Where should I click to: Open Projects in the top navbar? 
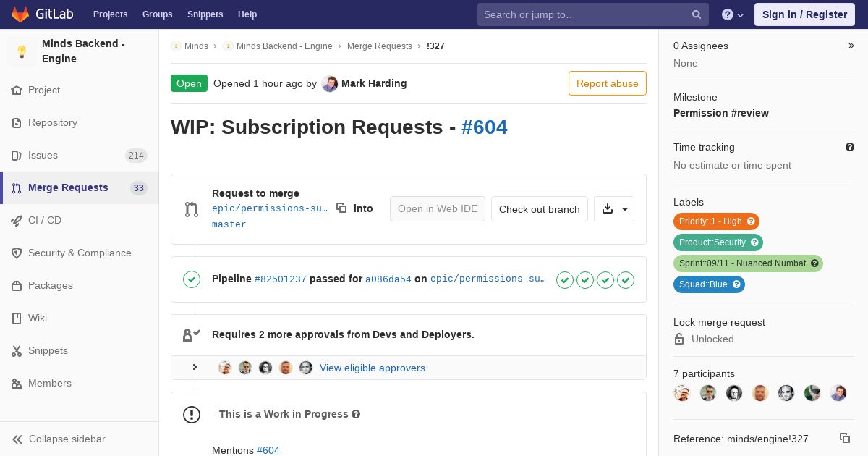(x=110, y=14)
